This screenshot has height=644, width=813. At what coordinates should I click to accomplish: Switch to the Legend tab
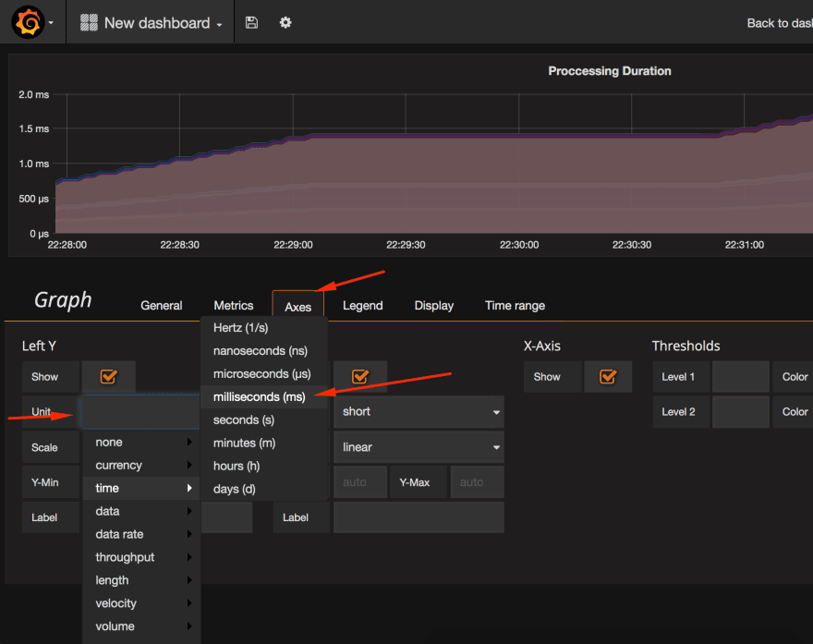pos(362,306)
